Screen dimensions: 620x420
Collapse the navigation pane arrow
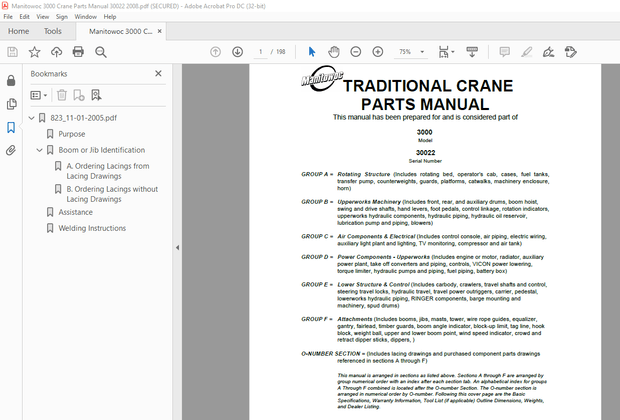[178, 248]
